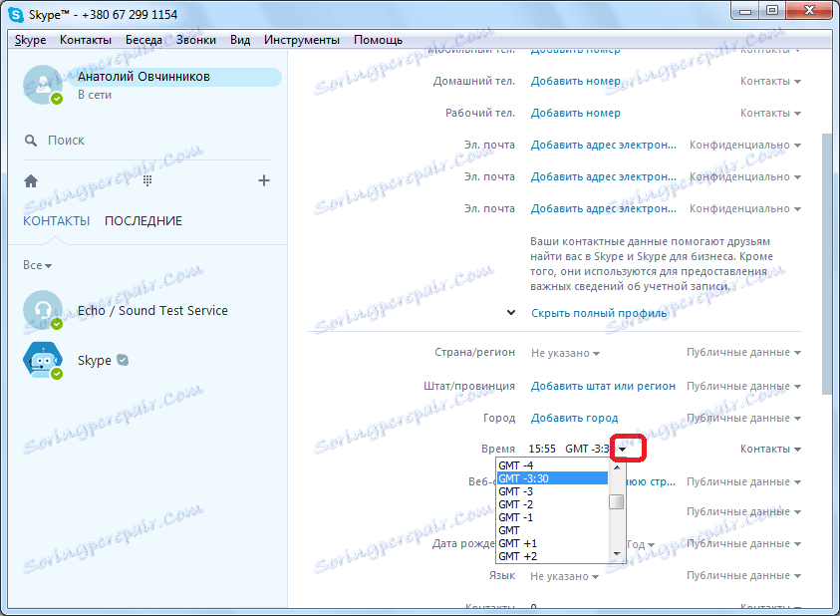Select plain GMT in time zone list
840x616 pixels.
tap(552, 530)
